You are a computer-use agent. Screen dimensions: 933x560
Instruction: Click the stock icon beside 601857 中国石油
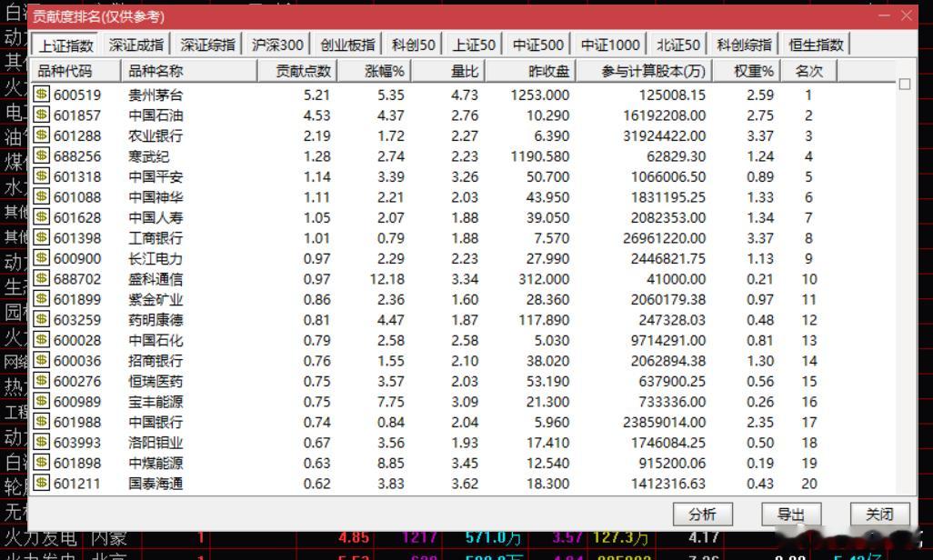coord(41,115)
